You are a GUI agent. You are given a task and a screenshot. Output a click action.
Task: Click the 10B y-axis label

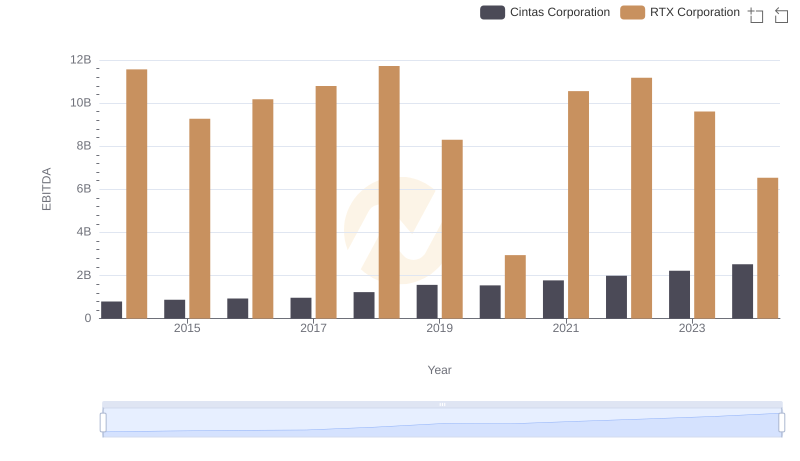tap(81, 103)
